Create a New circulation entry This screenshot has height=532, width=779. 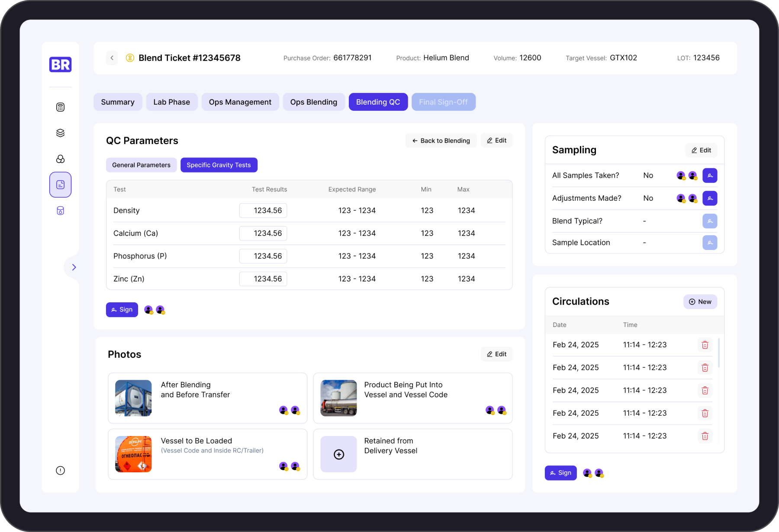pyautogui.click(x=700, y=302)
